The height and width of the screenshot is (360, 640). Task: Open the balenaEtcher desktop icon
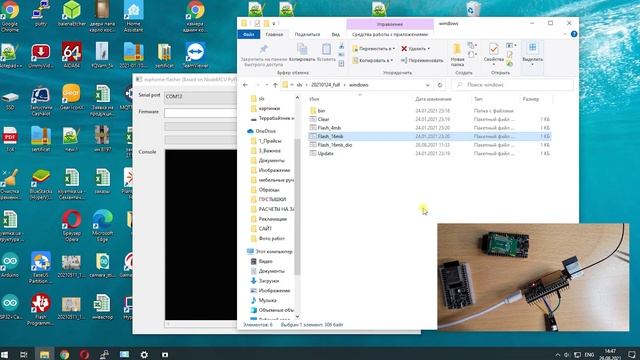tap(71, 15)
